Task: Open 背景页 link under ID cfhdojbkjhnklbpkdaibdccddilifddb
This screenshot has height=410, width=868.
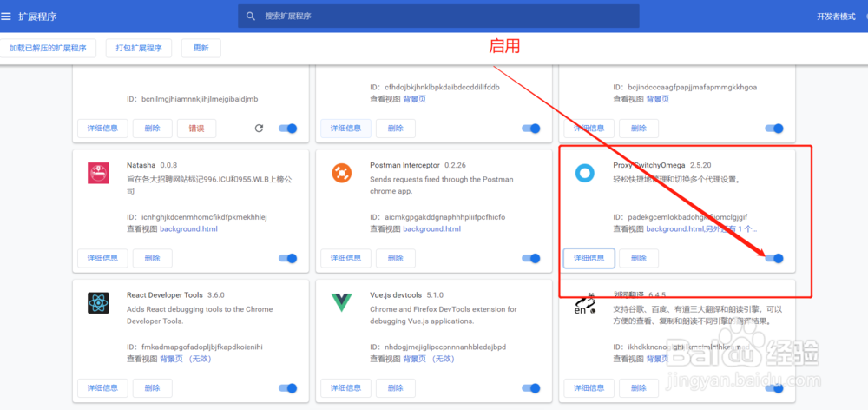Action: [x=414, y=99]
